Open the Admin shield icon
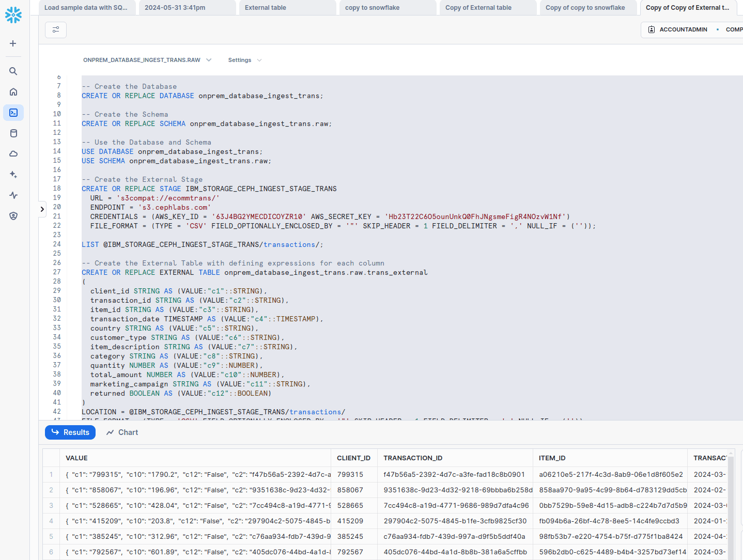 coord(13,216)
